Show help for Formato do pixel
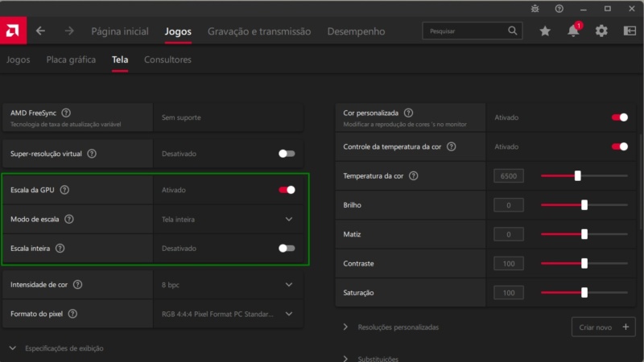Viewport: 644px width, 362px height. [x=72, y=314]
